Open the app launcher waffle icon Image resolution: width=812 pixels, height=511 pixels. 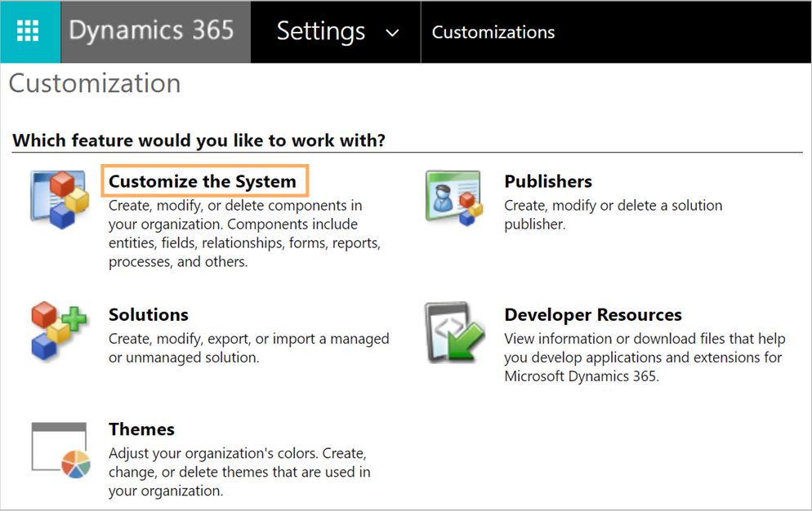point(28,31)
